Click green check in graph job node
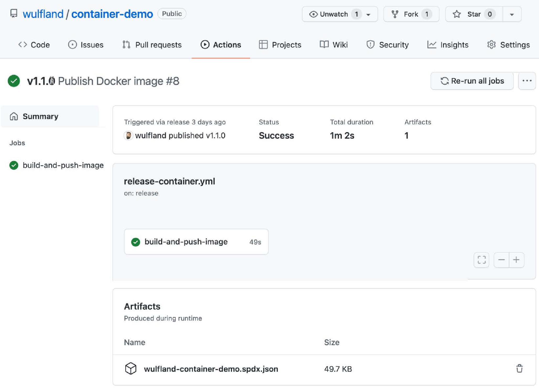This screenshot has height=392, width=539. pos(136,242)
